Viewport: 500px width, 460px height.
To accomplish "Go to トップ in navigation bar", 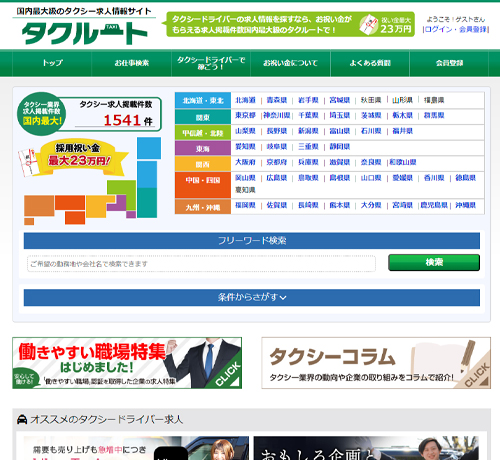I will click(52, 63).
